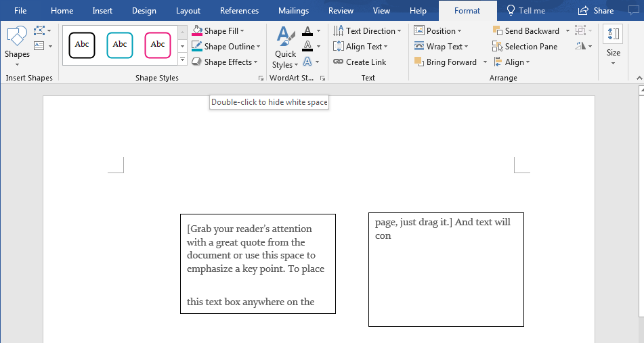Image resolution: width=644 pixels, height=343 pixels.
Task: Open the Position menu
Action: pyautogui.click(x=437, y=30)
